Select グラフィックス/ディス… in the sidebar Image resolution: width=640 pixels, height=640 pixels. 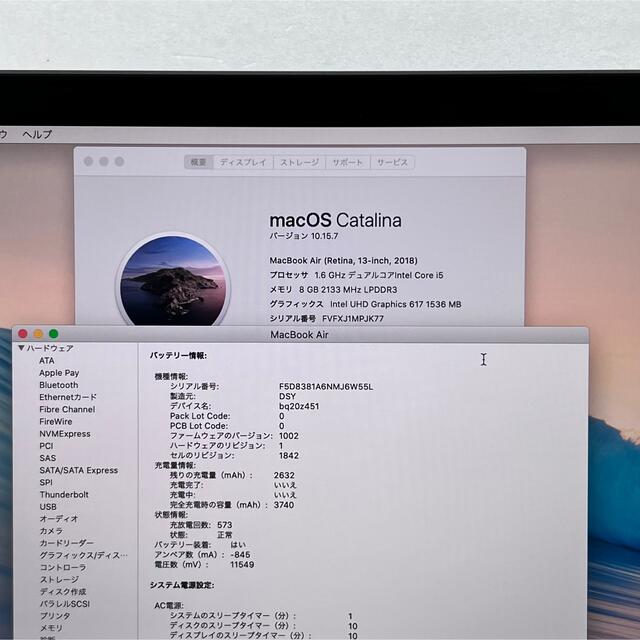tap(83, 556)
